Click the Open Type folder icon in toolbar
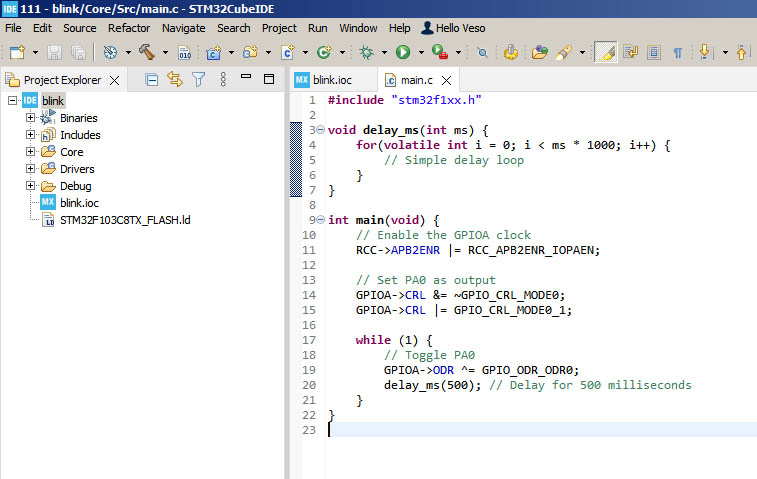Image resolution: width=757 pixels, height=479 pixels. (x=539, y=51)
